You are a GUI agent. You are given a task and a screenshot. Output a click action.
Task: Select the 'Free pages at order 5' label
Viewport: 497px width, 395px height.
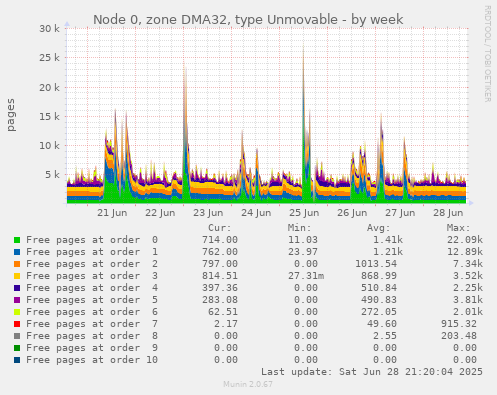[92, 300]
